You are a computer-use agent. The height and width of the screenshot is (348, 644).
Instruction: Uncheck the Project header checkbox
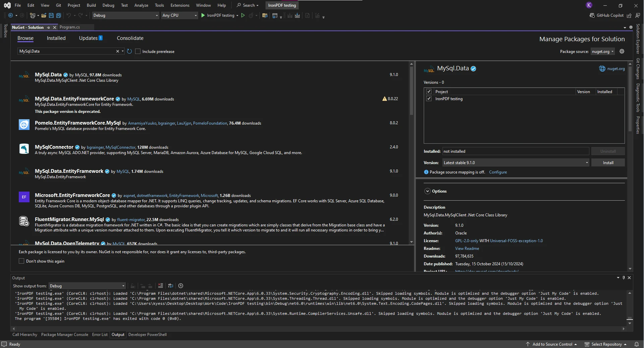coord(429,91)
